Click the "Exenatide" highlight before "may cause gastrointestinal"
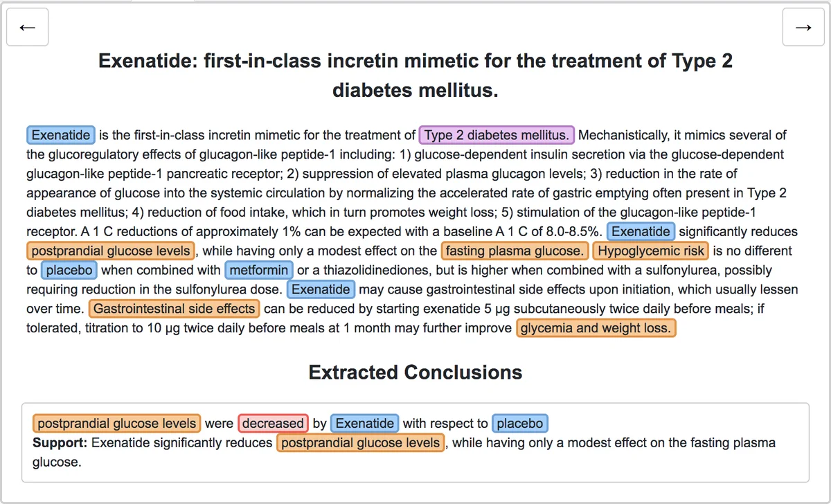 [321, 289]
